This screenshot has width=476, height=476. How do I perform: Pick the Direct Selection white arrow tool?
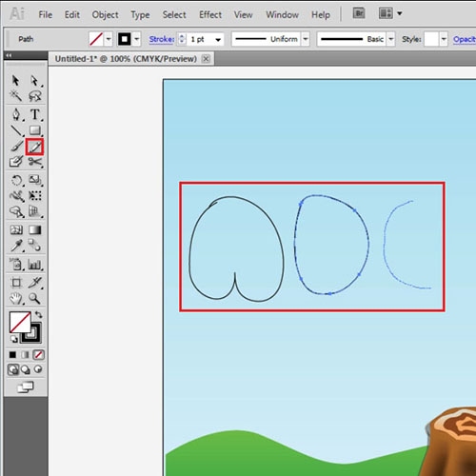[34, 81]
